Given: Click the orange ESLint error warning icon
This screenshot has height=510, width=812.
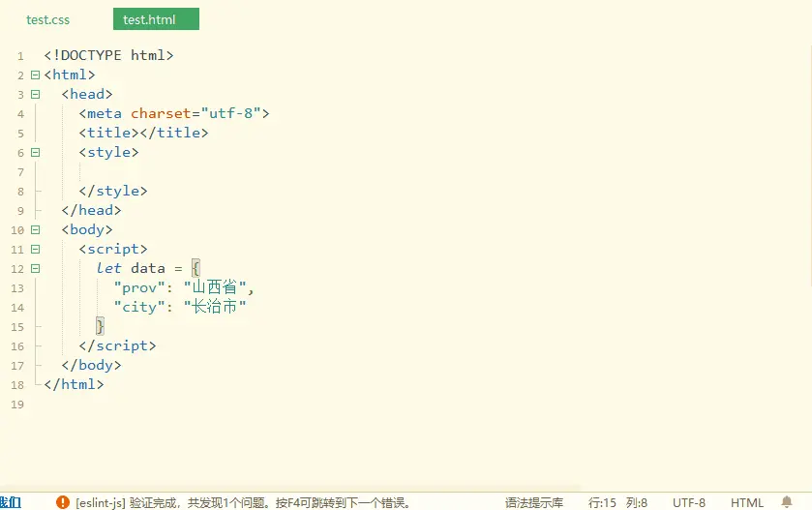Looking at the screenshot, I should 63,502.
